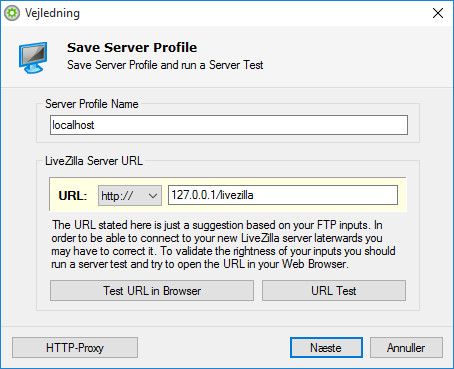This screenshot has height=369, width=454.
Task: Click the Server Profile Name group label
Action: click(92, 104)
